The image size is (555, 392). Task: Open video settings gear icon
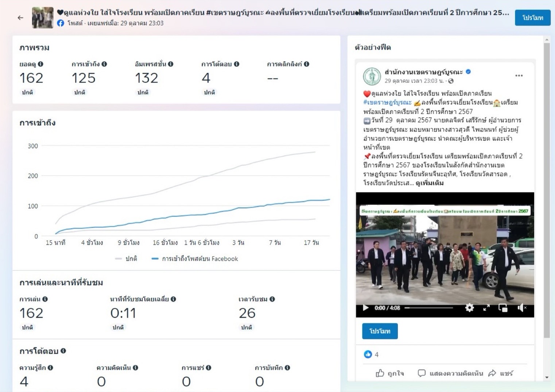pyautogui.click(x=469, y=308)
